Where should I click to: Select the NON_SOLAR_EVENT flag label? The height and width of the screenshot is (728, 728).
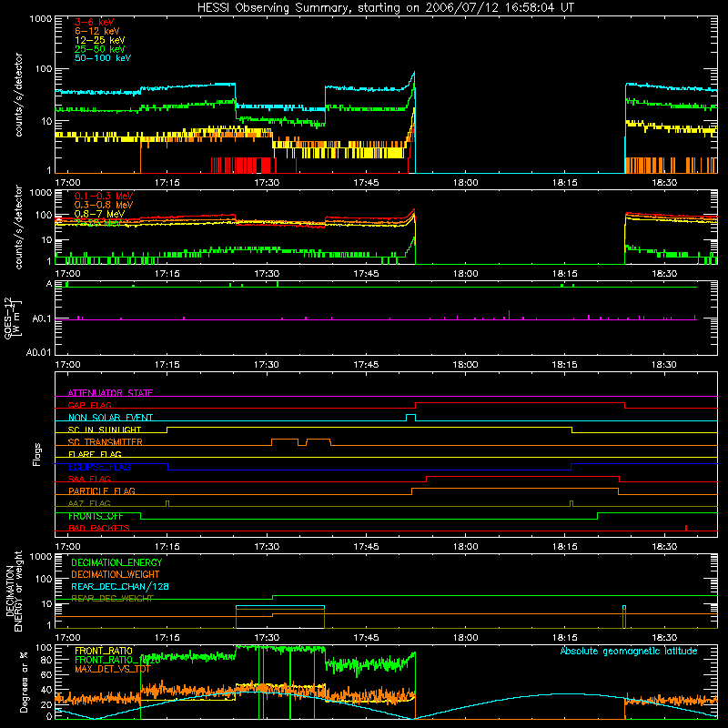[110, 418]
